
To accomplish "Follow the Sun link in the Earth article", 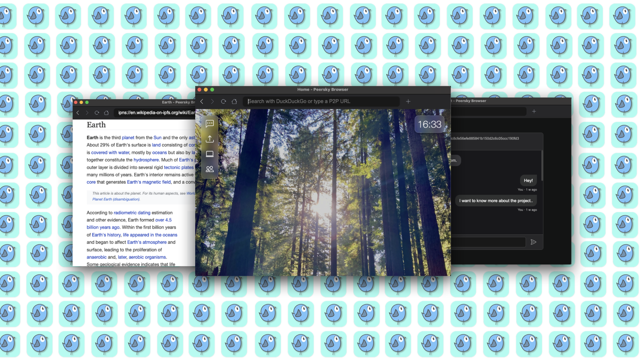I will click(x=158, y=137).
